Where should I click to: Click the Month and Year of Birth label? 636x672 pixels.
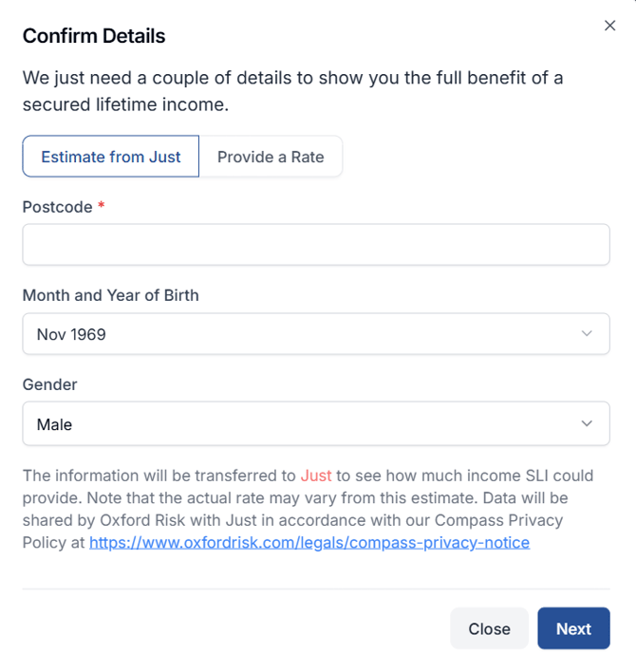point(111,295)
